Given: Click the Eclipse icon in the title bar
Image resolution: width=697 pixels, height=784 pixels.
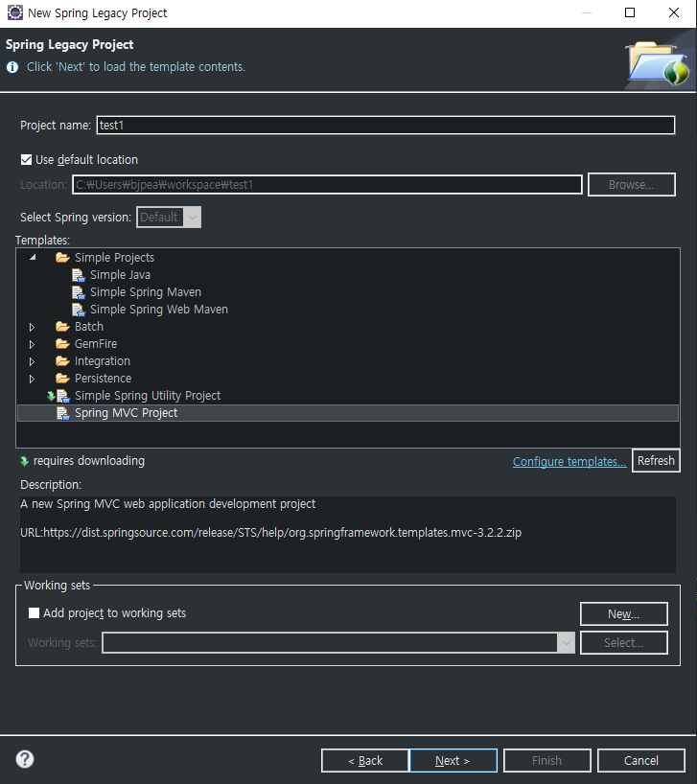Looking at the screenshot, I should tap(15, 12).
